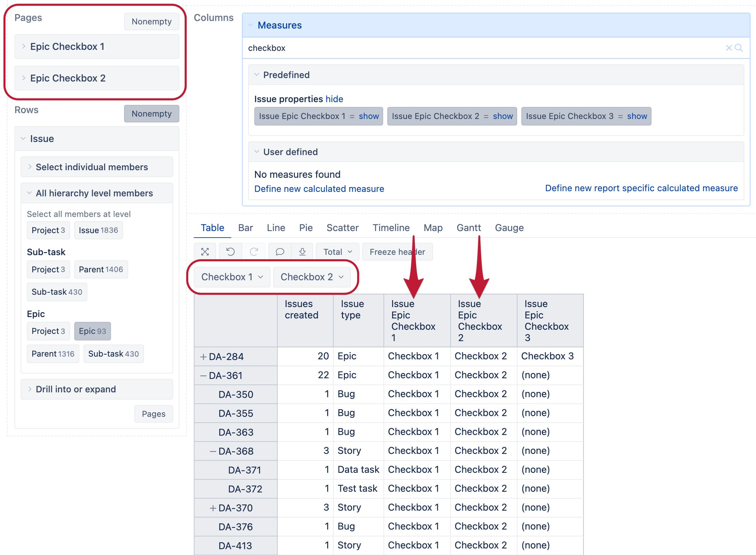Expand row DA-370 with plus icon

(213, 508)
